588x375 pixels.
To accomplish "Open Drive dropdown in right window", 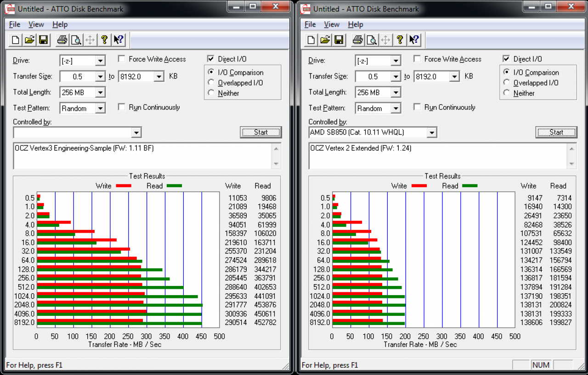I will [396, 61].
